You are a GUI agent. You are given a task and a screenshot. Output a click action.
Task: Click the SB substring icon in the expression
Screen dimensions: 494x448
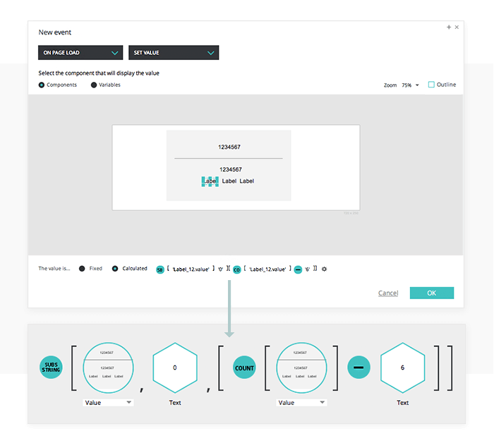pos(160,270)
